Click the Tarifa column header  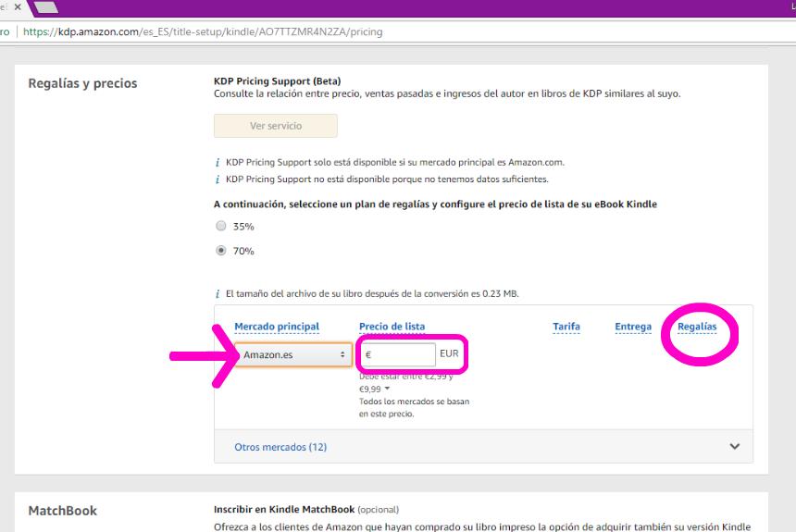566,327
